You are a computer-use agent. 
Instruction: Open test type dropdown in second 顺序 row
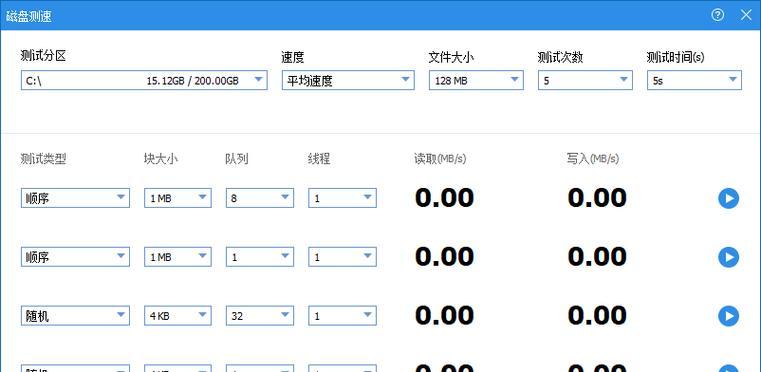pos(75,257)
